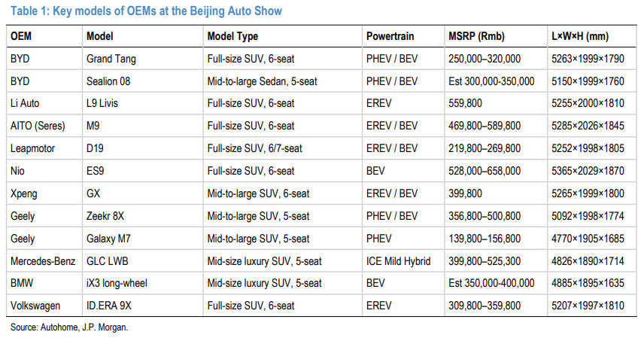Select the Powertrain column header
Viewport: 644px width, 347px height.
coord(391,36)
